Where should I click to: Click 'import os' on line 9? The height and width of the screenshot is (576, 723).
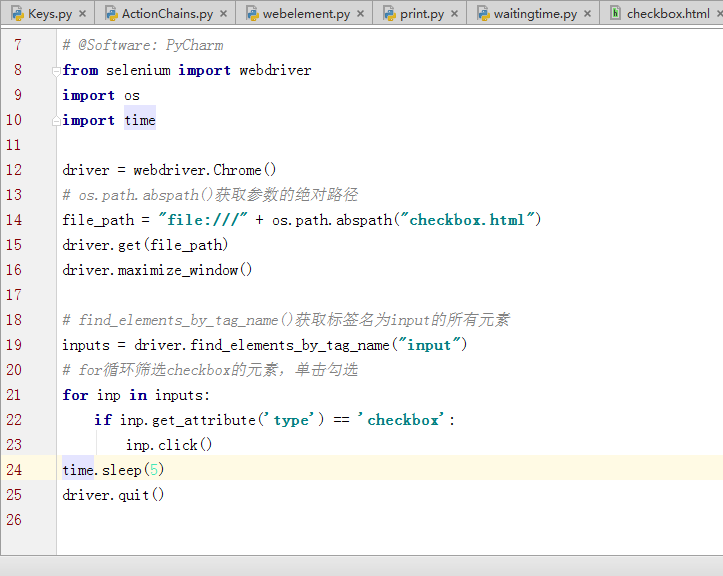click(x=101, y=95)
